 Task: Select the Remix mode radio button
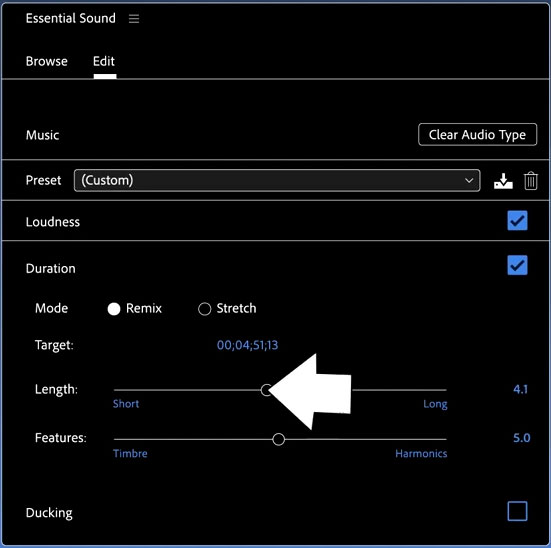(x=114, y=309)
